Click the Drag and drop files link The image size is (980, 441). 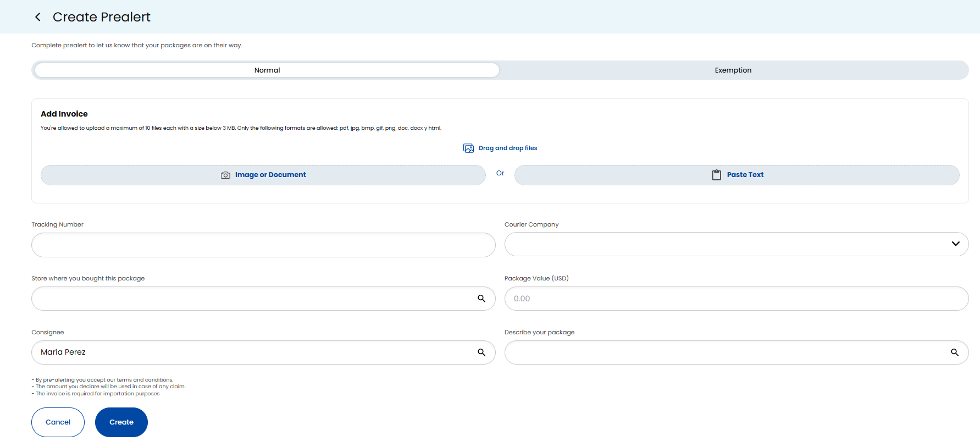coord(508,148)
